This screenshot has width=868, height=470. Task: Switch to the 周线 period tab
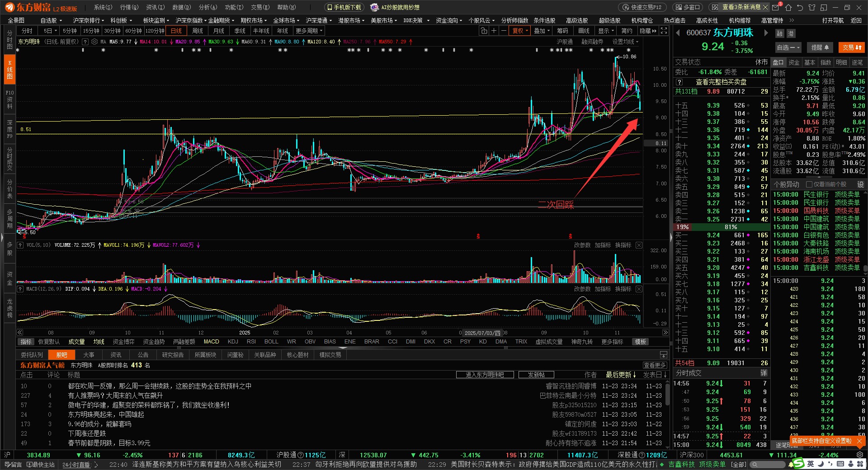click(197, 31)
